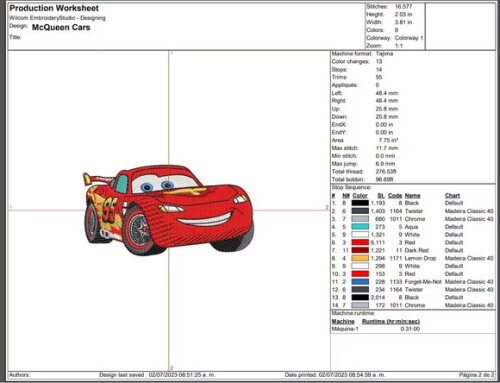Screen dimensions: 500x383
Task: Click the Stitches value 16,577
Action: 403,6
